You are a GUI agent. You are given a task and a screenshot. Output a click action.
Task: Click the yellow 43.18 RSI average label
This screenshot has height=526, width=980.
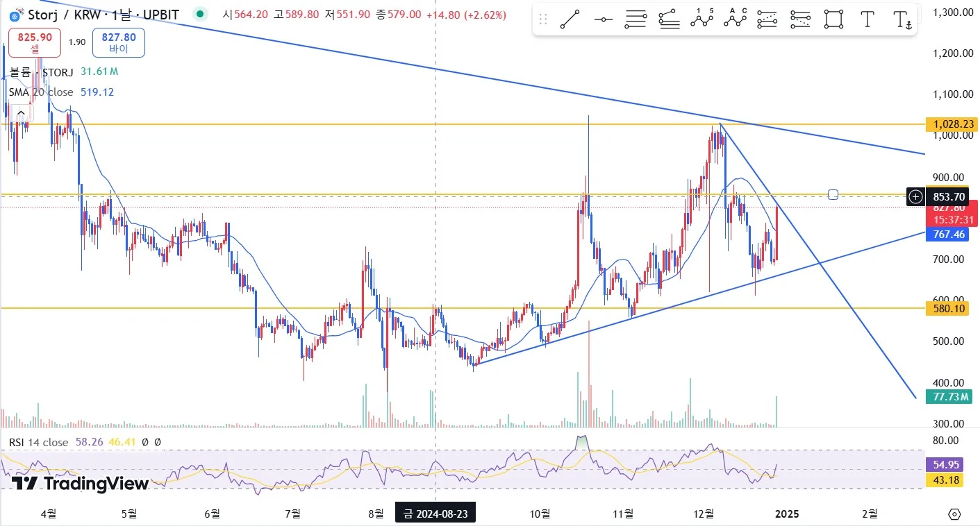tap(945, 480)
